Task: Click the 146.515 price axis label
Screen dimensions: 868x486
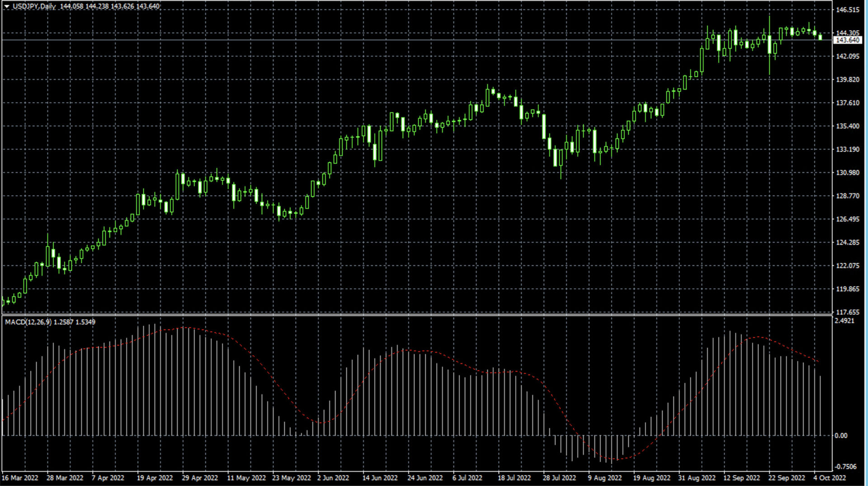Action: 847,9
